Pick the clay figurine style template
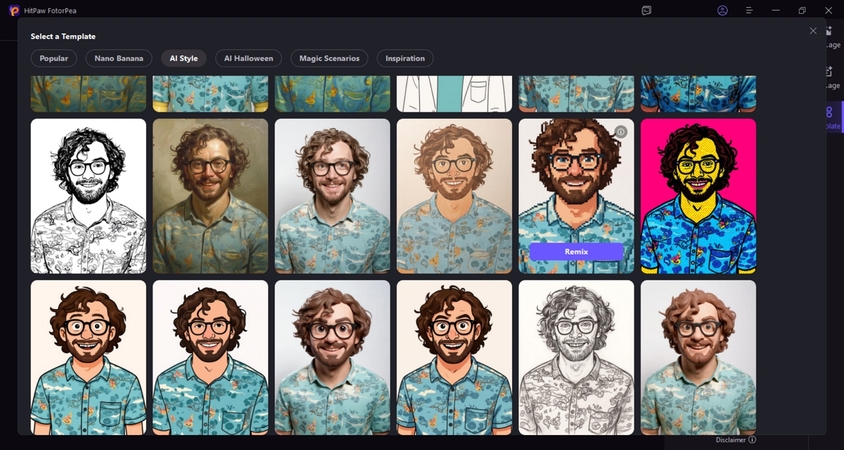This screenshot has height=450, width=844. pyautogui.click(x=698, y=357)
